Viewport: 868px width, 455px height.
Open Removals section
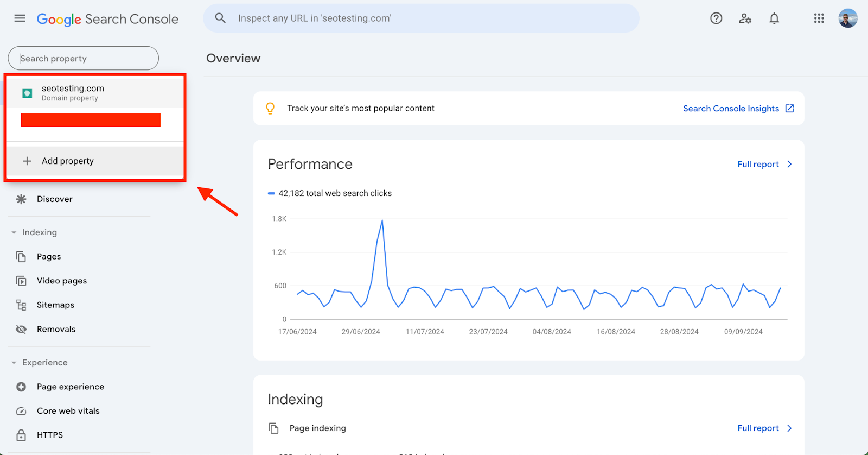coord(56,329)
